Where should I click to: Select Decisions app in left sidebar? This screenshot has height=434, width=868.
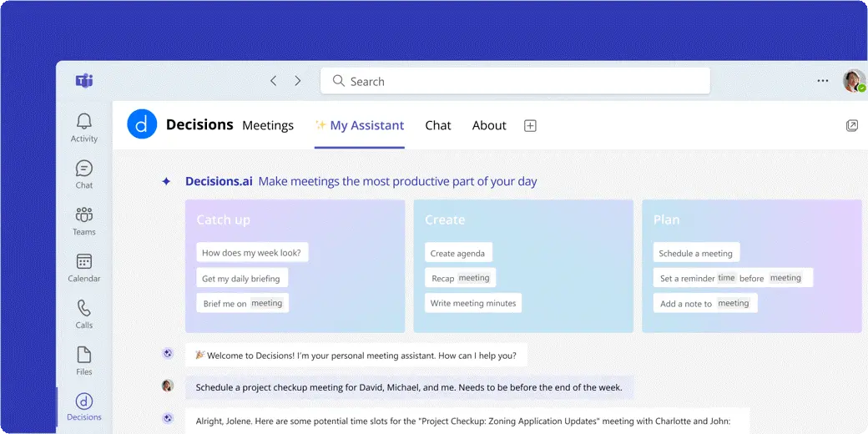(84, 407)
